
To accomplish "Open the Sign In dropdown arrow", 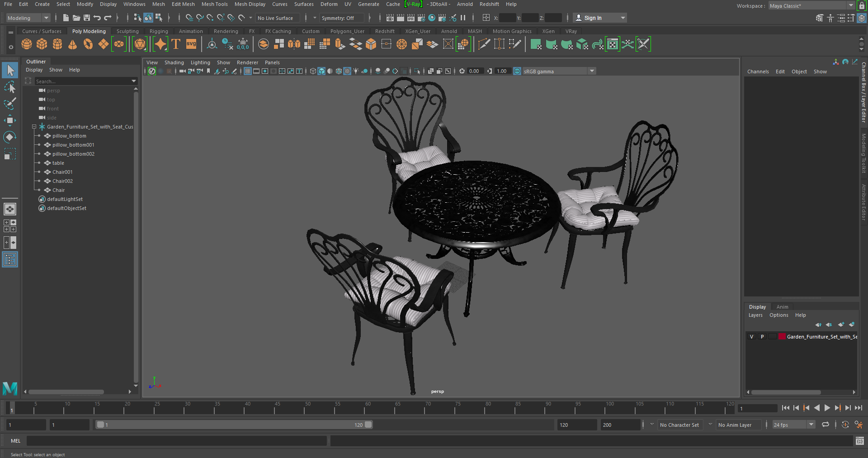I will point(623,18).
